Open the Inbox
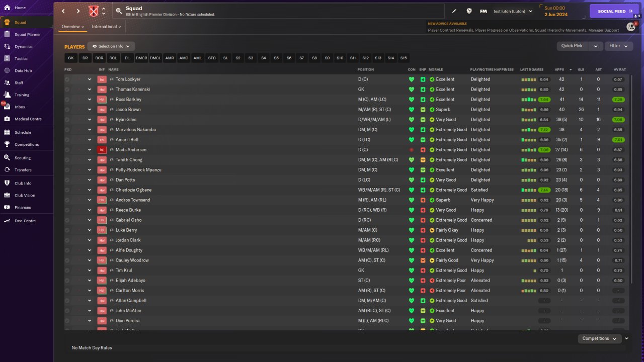This screenshot has width=644, height=362. [26, 107]
